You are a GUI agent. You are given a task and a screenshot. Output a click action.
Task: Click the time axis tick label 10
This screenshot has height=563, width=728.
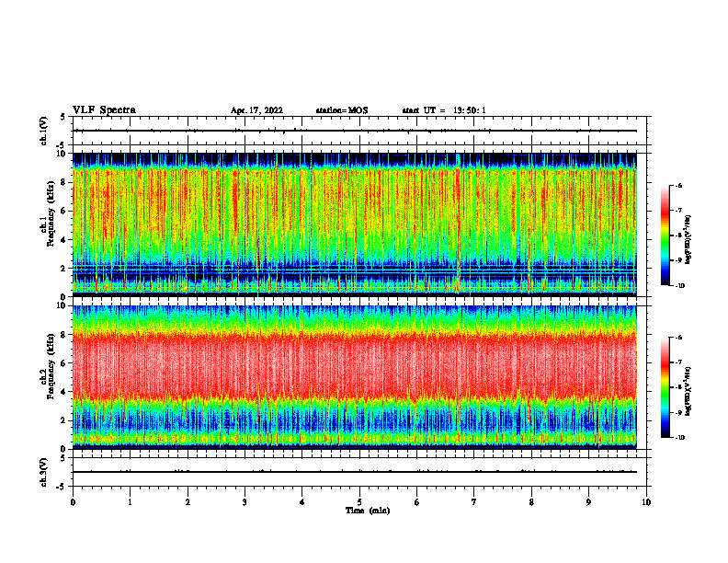coord(646,502)
